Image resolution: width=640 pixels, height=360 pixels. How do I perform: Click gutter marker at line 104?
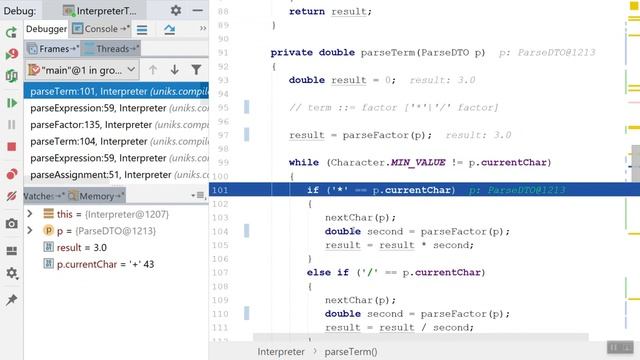(247, 231)
